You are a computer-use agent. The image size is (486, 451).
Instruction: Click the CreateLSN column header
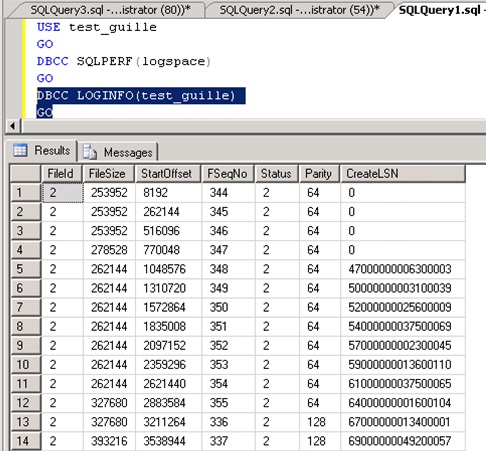[403, 174]
